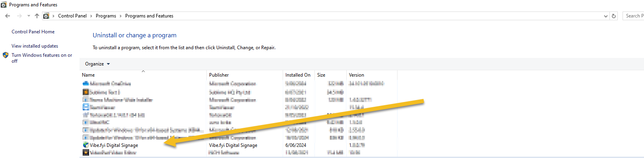Image resolution: width=644 pixels, height=158 pixels.
Task: Sort by Installed On column header
Action: tap(299, 75)
